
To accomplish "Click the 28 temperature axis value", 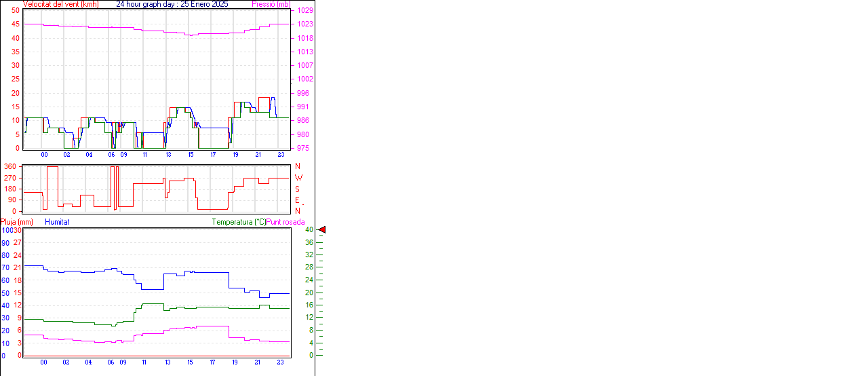I will click(x=309, y=267).
